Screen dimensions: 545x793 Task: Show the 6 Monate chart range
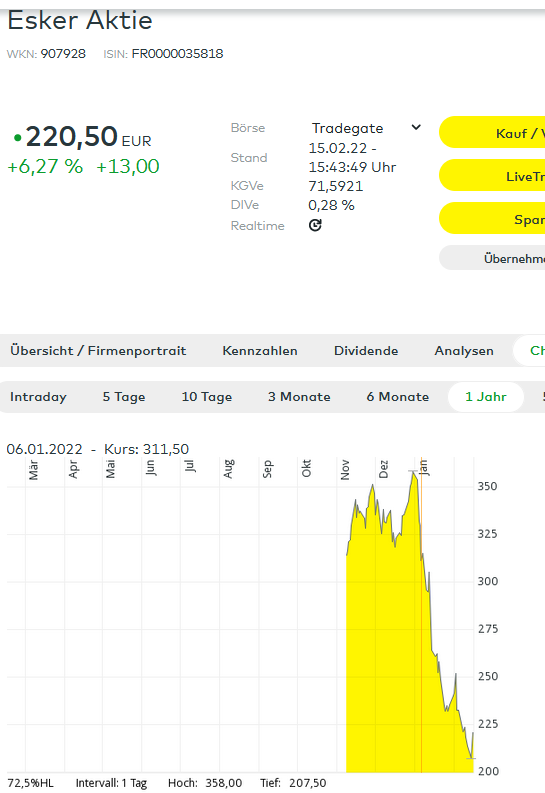coord(398,397)
